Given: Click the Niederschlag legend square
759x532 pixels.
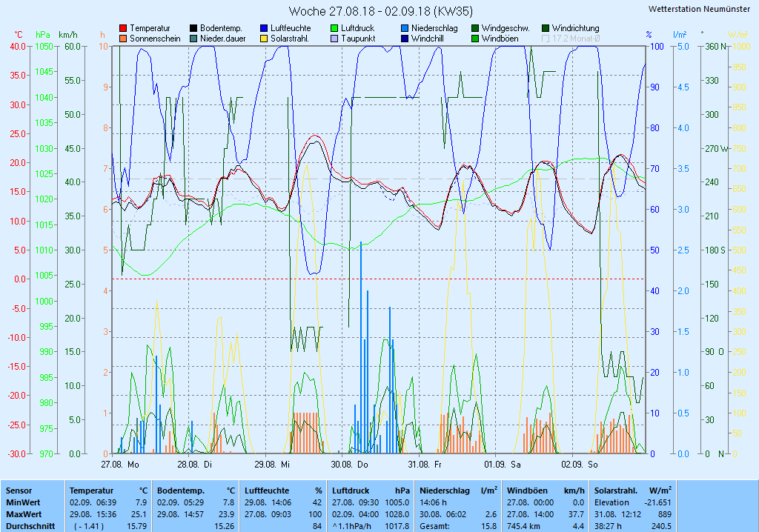Looking at the screenshot, I should point(405,28).
